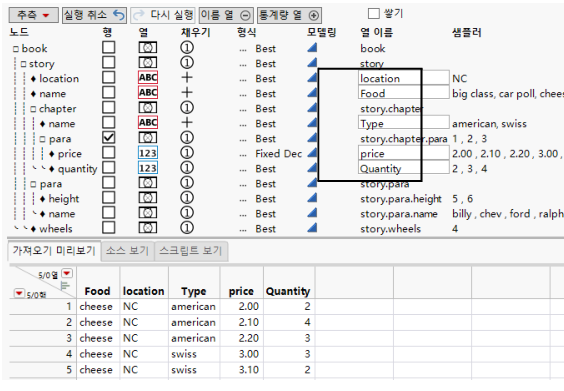Click the 통계량 열 plus button
564x391 pixels.
coord(289,15)
